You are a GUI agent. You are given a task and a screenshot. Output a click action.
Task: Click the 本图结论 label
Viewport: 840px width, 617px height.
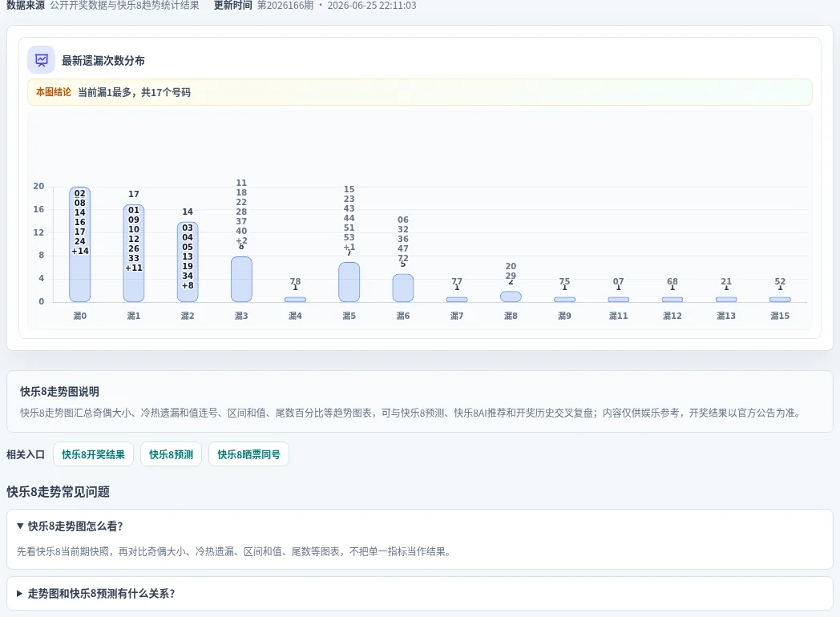[54, 92]
